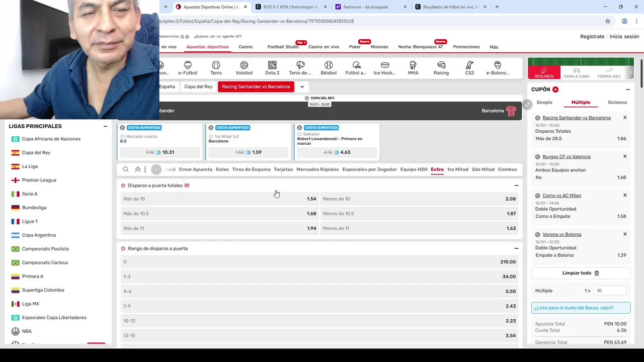Select the Voleibol sport icon
Viewport: 644px width, 362px height.
click(244, 68)
